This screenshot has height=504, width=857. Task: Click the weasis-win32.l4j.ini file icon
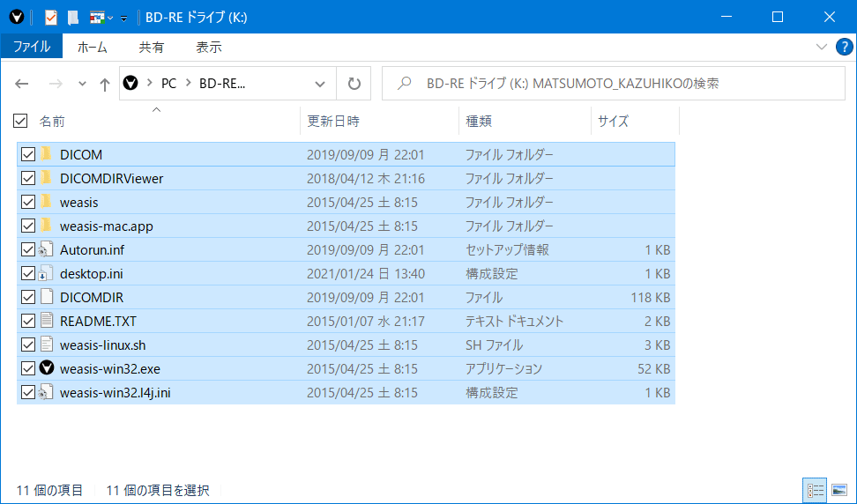(46, 392)
